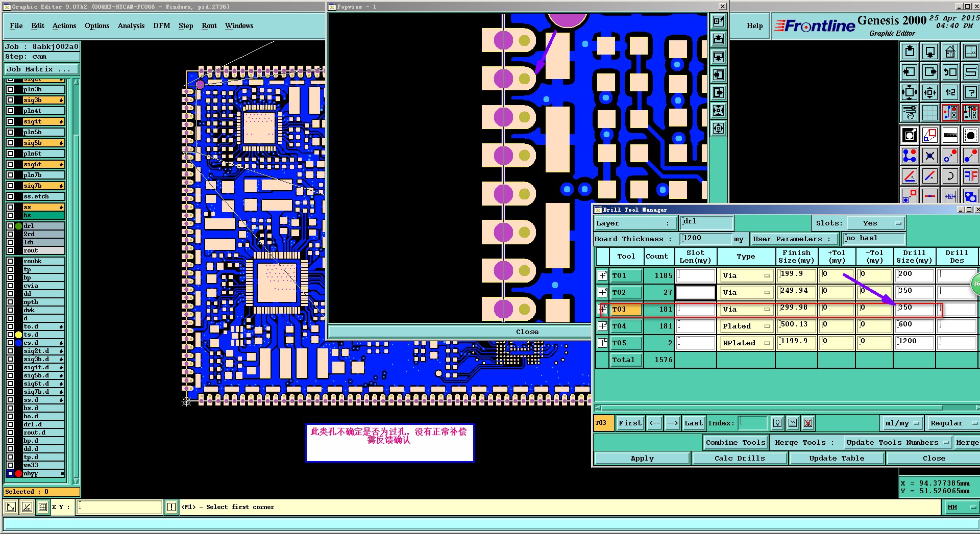Click the Job Matrix button

42,69
